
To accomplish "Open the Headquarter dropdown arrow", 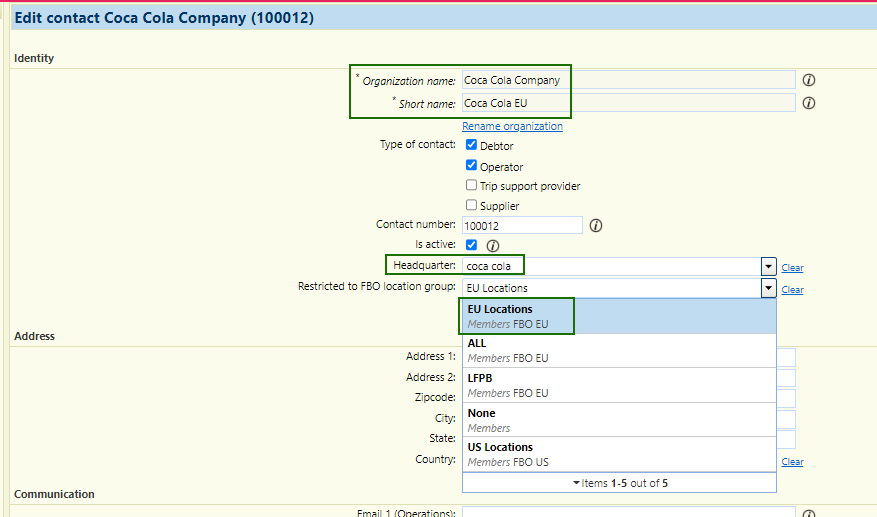I will click(768, 267).
